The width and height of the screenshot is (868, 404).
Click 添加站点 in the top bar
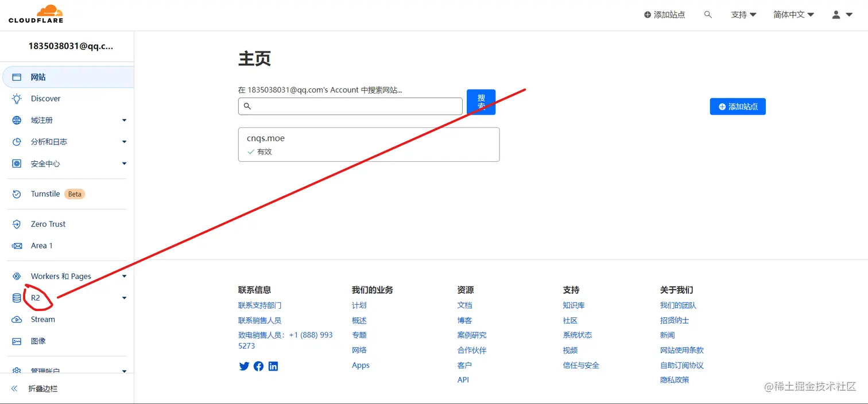coord(664,15)
